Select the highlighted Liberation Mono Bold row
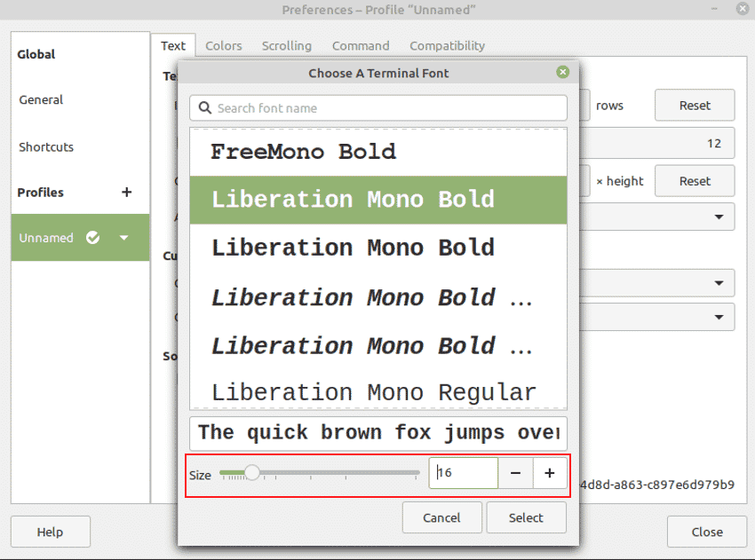This screenshot has width=755, height=560. click(x=378, y=200)
